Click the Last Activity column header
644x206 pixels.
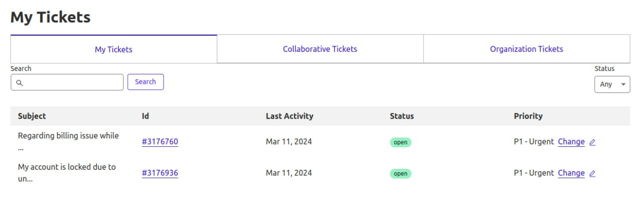(289, 116)
